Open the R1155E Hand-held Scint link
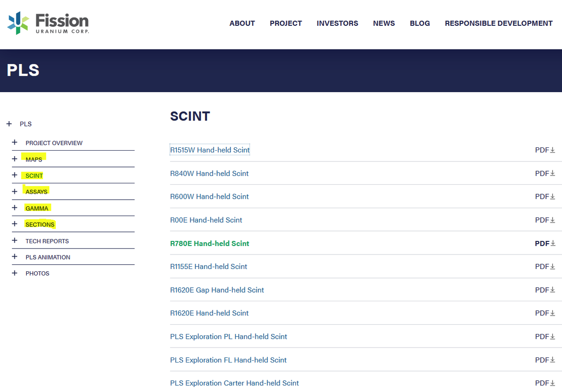The width and height of the screenshot is (562, 392). [x=208, y=267]
